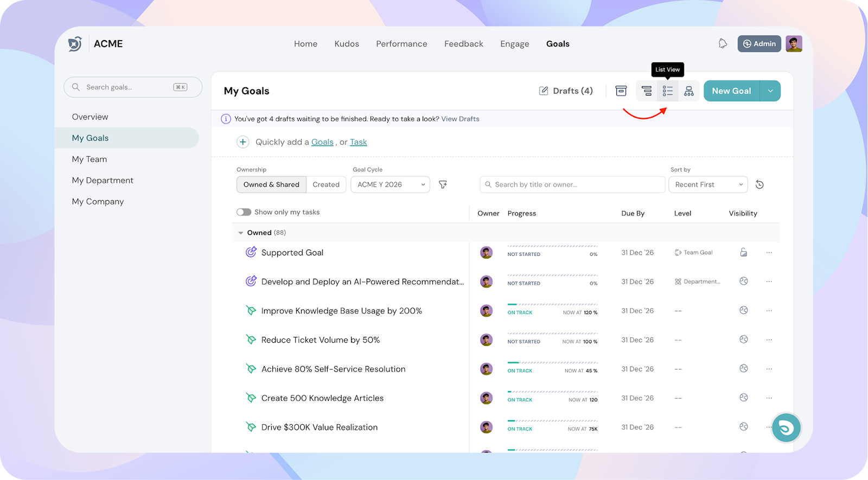Click the lock visibility icon for Supported Goal

tap(744, 252)
